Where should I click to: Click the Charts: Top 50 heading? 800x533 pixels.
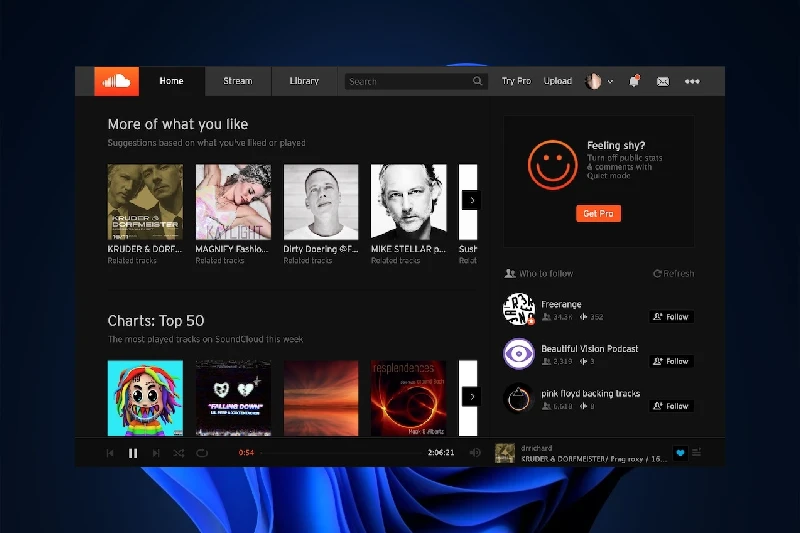156,321
